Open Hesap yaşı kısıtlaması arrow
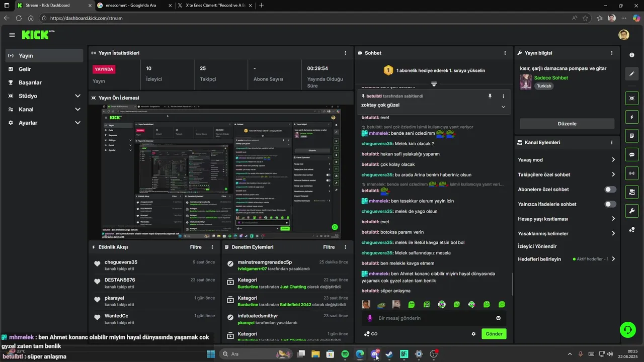The width and height of the screenshot is (644, 362). click(613, 219)
